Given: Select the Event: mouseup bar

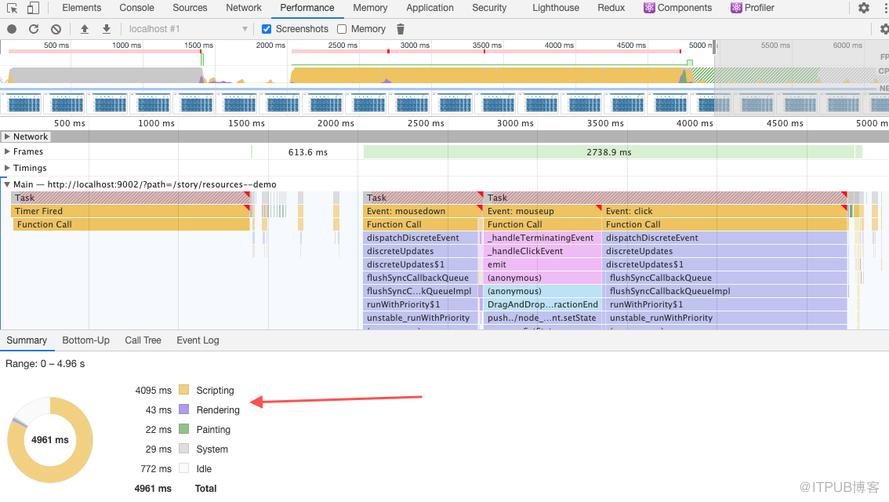Looking at the screenshot, I should pos(543,211).
